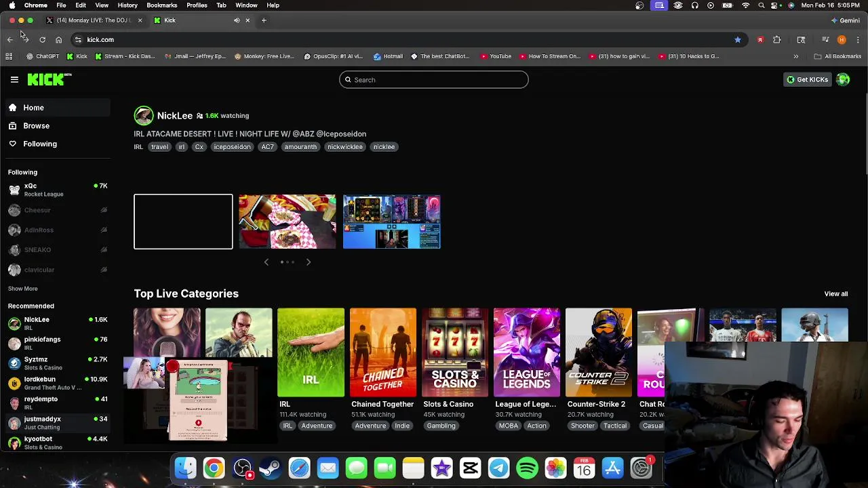Screen dimensions: 868x488
Task: Click the Chrome home button
Action: tap(58, 40)
